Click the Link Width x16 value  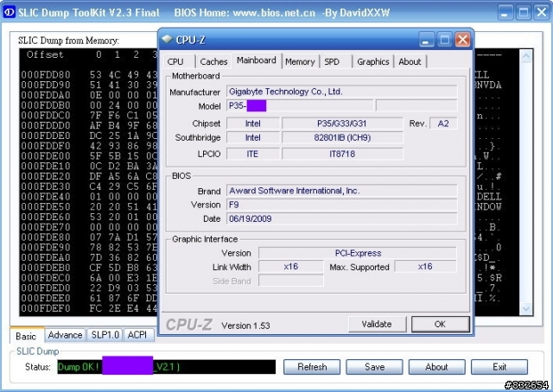[x=291, y=267]
